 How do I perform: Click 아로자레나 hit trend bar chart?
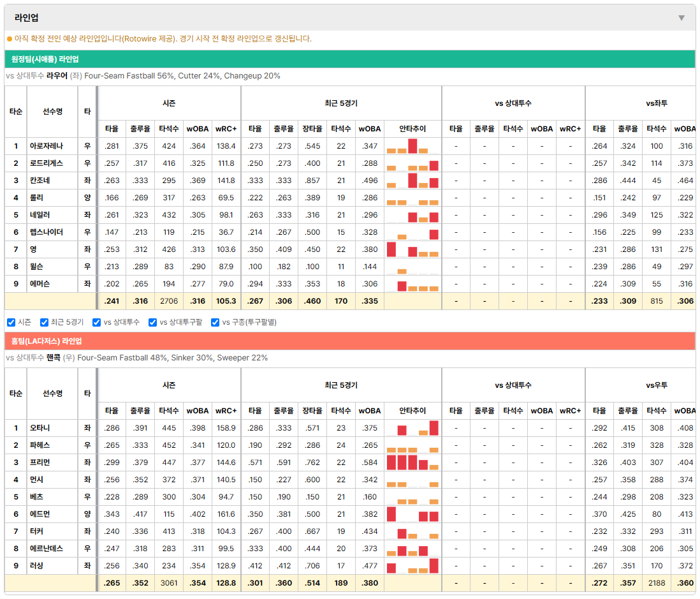[x=412, y=146]
